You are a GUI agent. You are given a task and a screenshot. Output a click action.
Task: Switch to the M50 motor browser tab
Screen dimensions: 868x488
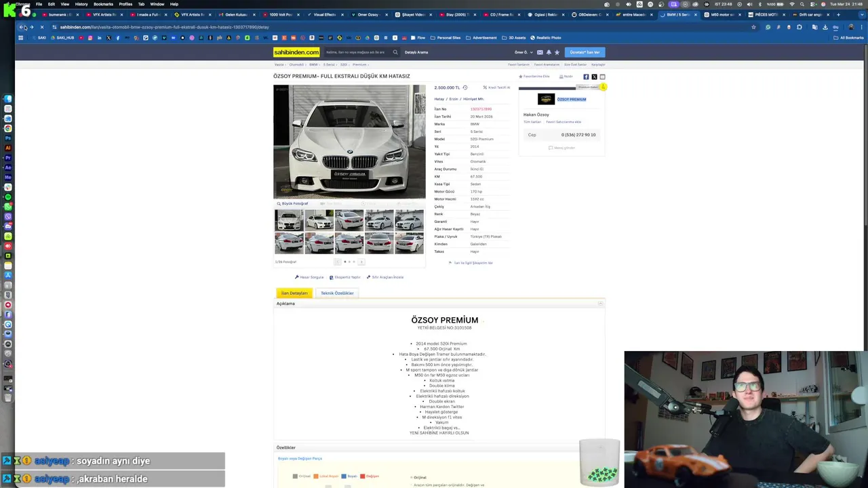coord(722,14)
